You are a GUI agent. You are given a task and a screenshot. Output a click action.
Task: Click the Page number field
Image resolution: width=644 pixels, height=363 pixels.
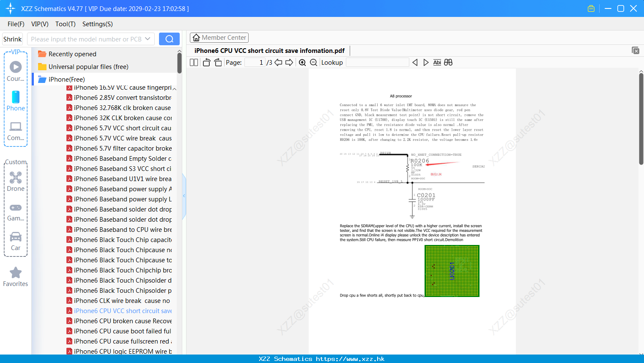(x=255, y=62)
